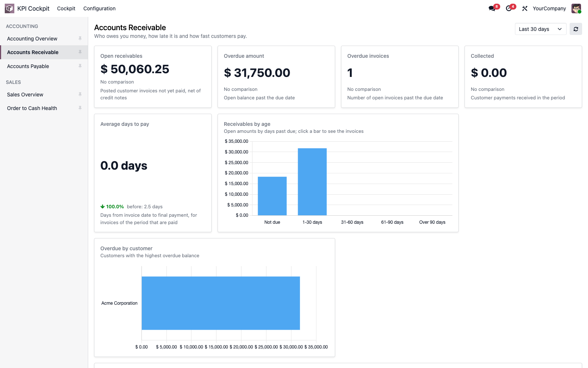Click the KPI Cockpit title

(x=33, y=8)
